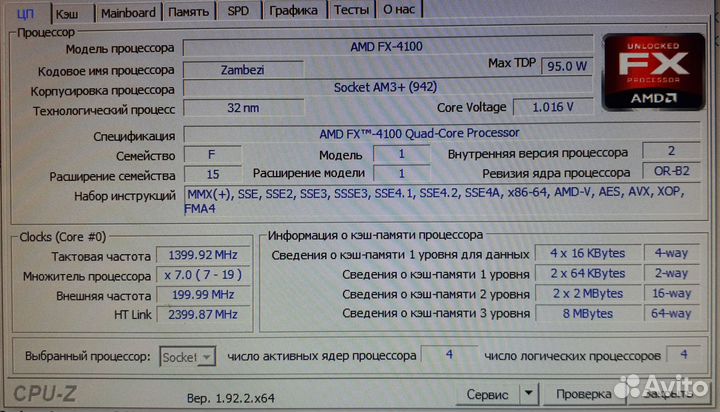
Task: Open the SPD tab
Action: click(238, 11)
